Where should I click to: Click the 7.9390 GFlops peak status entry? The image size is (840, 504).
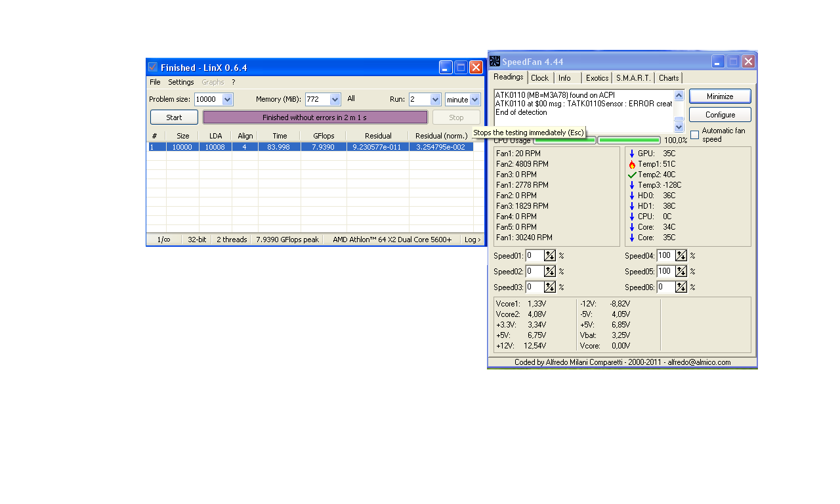pyautogui.click(x=287, y=240)
